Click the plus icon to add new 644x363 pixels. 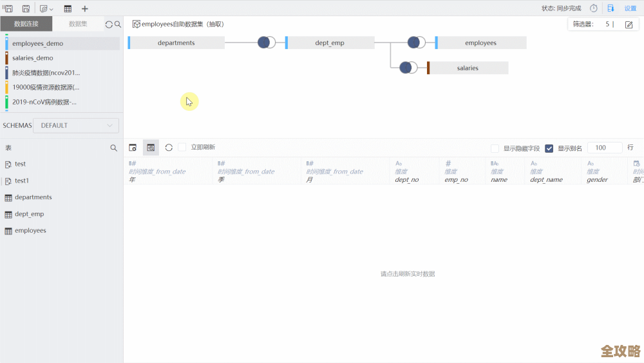click(x=84, y=8)
